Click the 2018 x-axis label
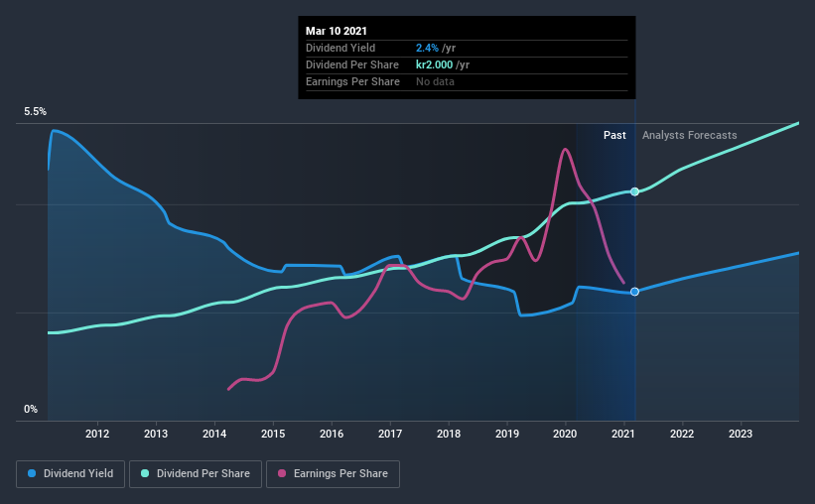Screen dimensions: 815x504 (449, 434)
